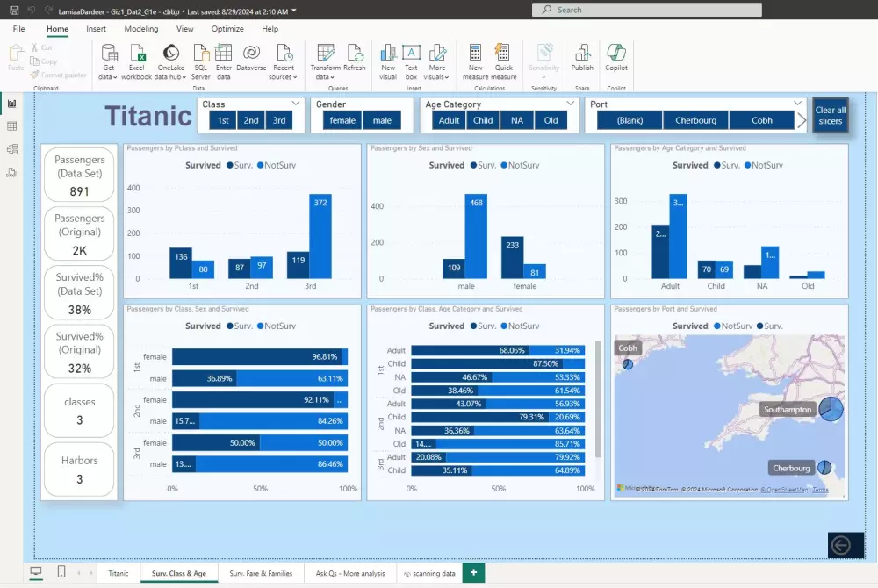The height and width of the screenshot is (588, 878).
Task: Toggle Child in the Age Category slicer
Action: click(482, 120)
